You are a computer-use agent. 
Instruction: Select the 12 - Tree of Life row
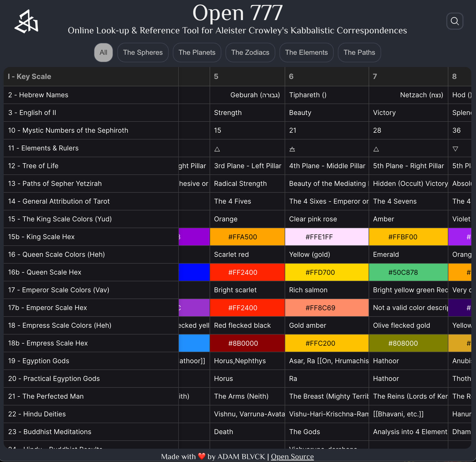33,166
